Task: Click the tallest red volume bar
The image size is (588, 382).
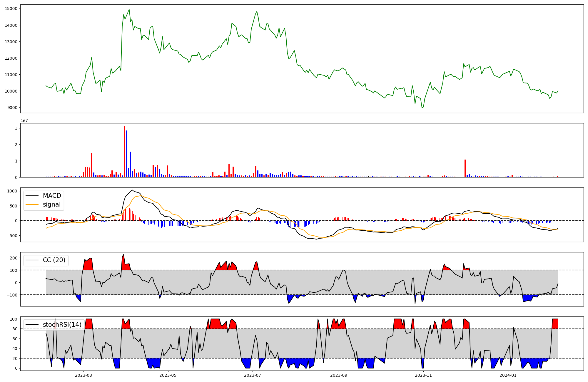Action: point(124,151)
